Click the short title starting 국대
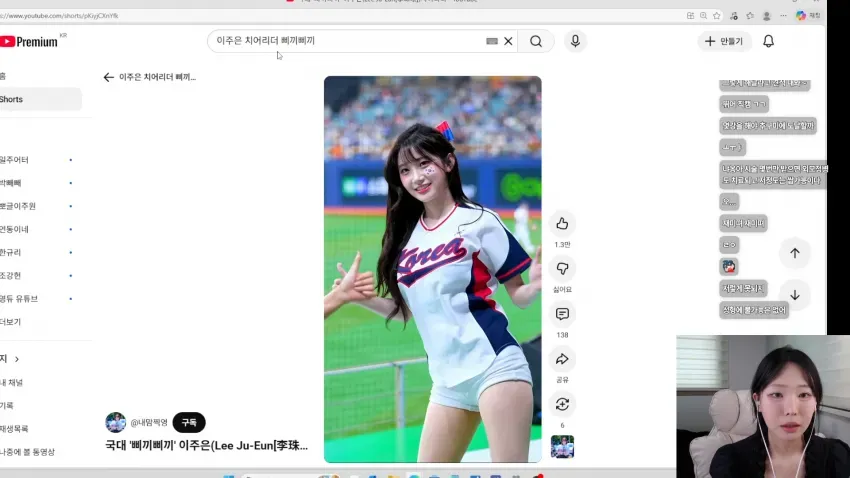 207,445
